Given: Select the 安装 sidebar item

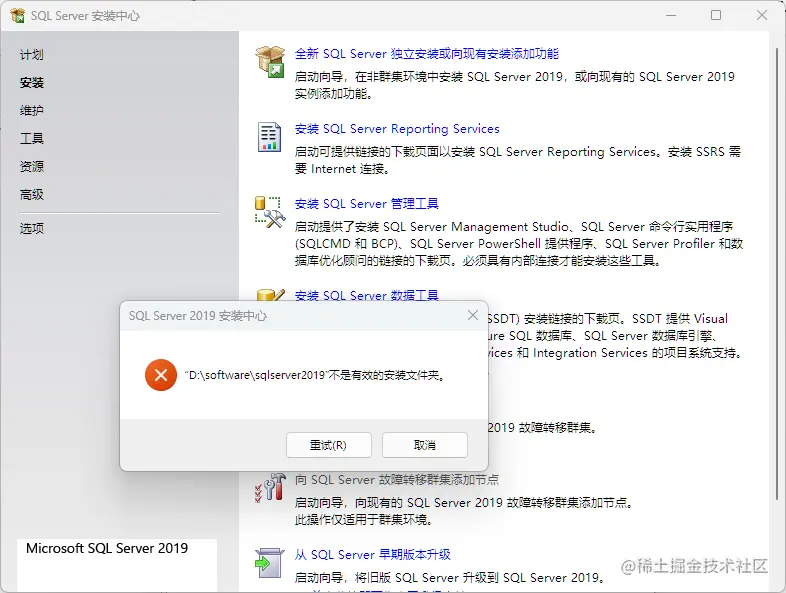Looking at the screenshot, I should pos(32,83).
